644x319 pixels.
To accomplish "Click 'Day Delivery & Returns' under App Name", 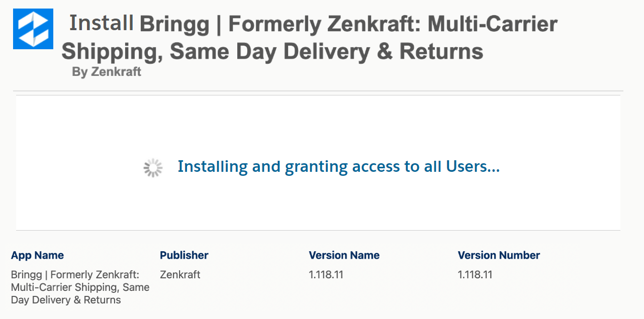I will coord(66,300).
